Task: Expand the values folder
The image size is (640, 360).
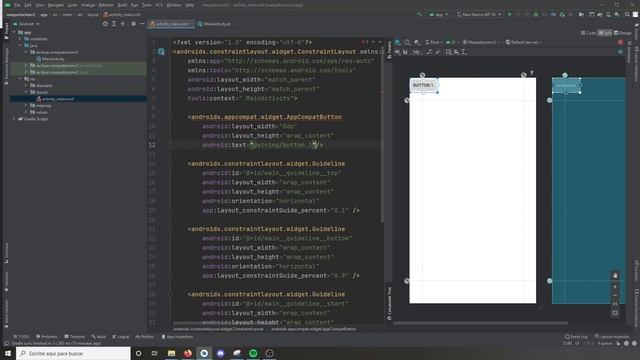Action: tap(27, 112)
